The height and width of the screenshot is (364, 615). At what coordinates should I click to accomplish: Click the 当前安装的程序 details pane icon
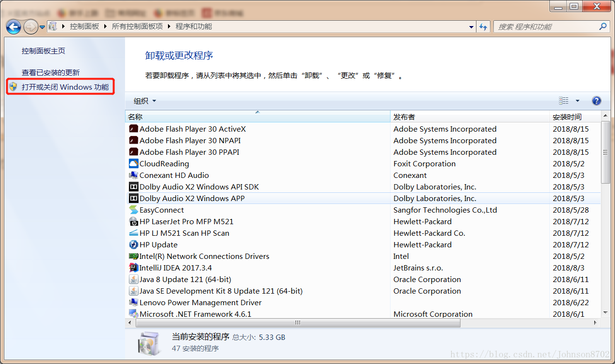[149, 343]
